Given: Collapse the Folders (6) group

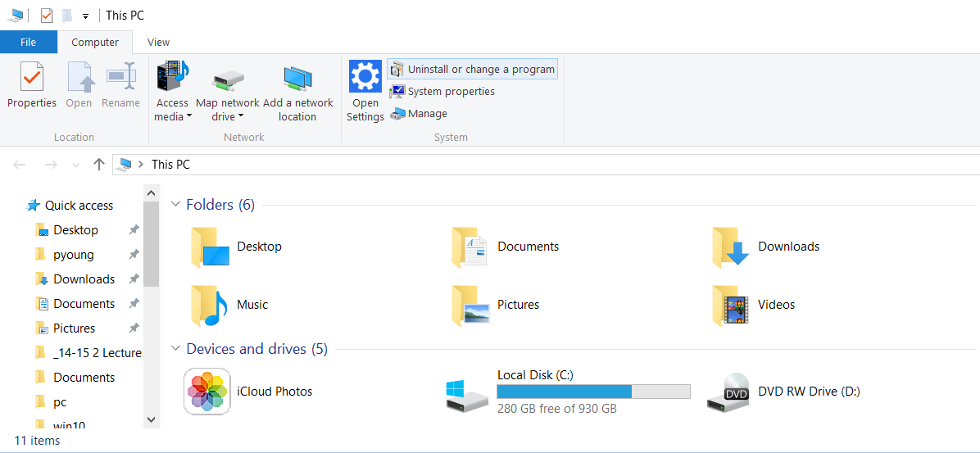Looking at the screenshot, I should (x=176, y=205).
